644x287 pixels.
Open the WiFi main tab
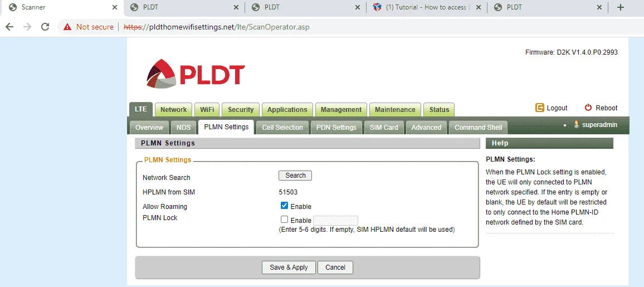tap(207, 110)
